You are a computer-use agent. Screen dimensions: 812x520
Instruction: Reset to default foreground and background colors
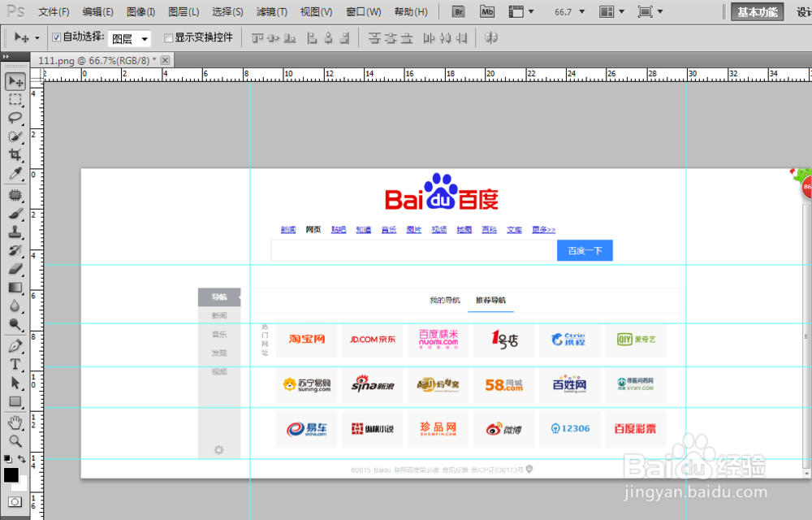click(x=8, y=459)
